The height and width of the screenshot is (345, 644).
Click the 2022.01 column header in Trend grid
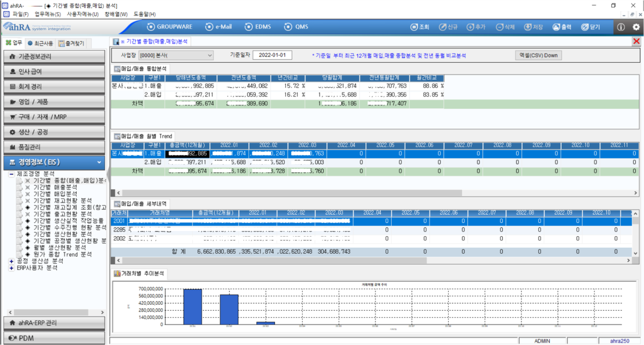[229, 145]
